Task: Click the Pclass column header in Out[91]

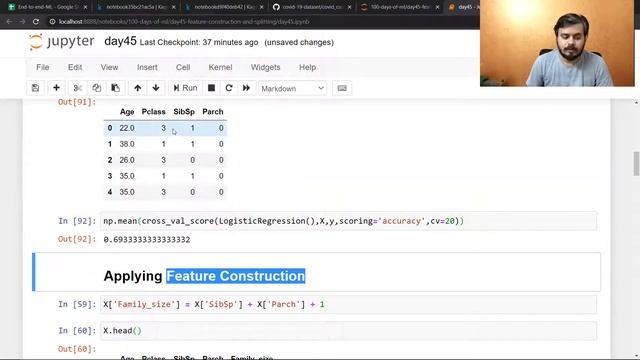Action: (153, 112)
